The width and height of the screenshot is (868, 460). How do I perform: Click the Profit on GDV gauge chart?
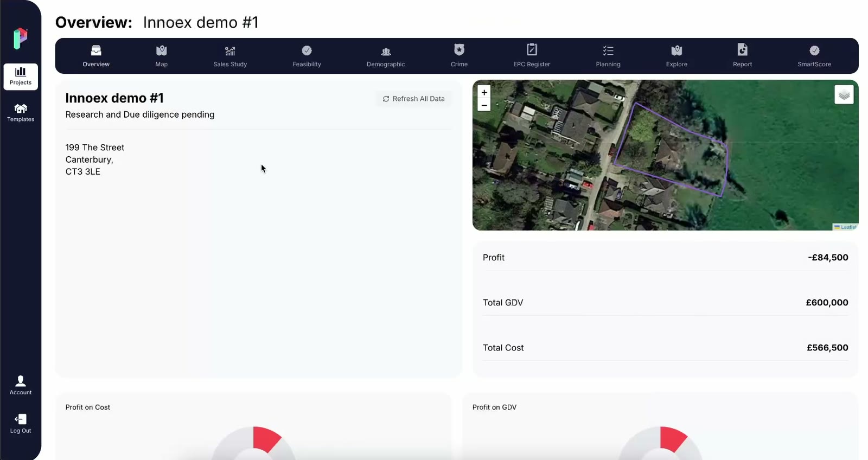coord(660,443)
